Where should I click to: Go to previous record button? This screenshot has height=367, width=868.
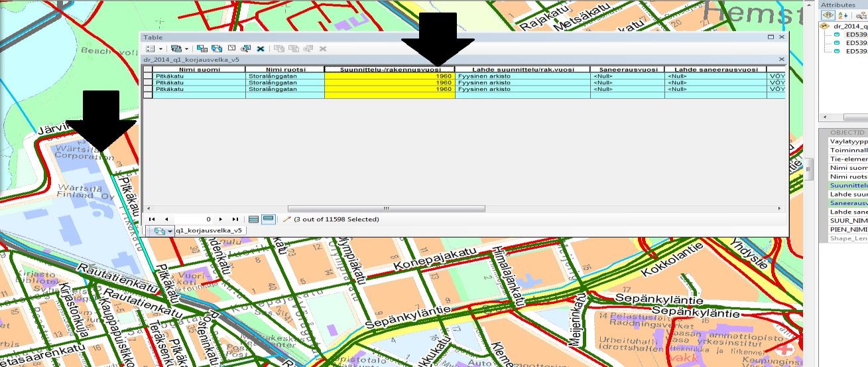point(166,219)
